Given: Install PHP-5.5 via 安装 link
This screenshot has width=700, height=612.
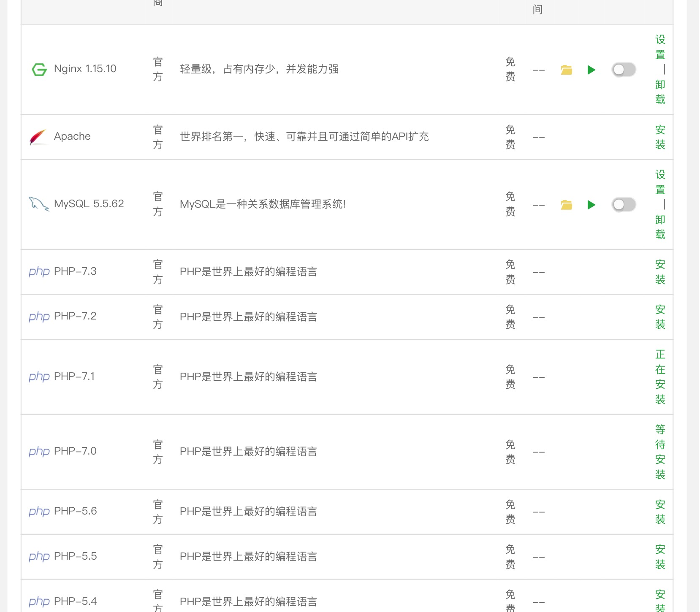Looking at the screenshot, I should tap(660, 557).
